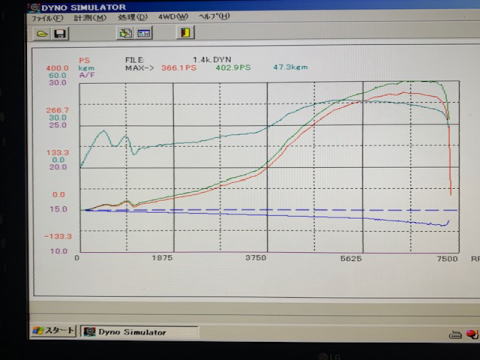Open the 計測(M) menu
This screenshot has height=360, width=480.
tap(90, 18)
